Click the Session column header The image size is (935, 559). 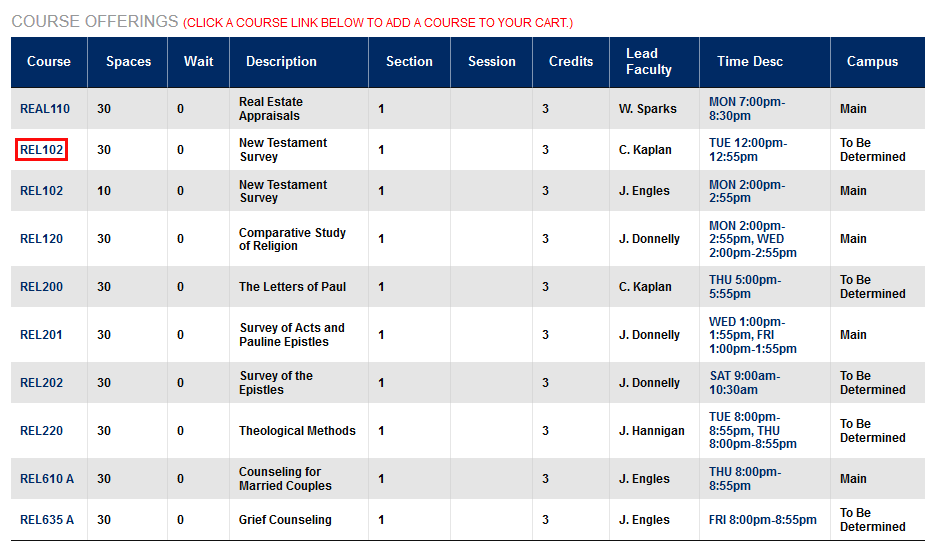(491, 61)
